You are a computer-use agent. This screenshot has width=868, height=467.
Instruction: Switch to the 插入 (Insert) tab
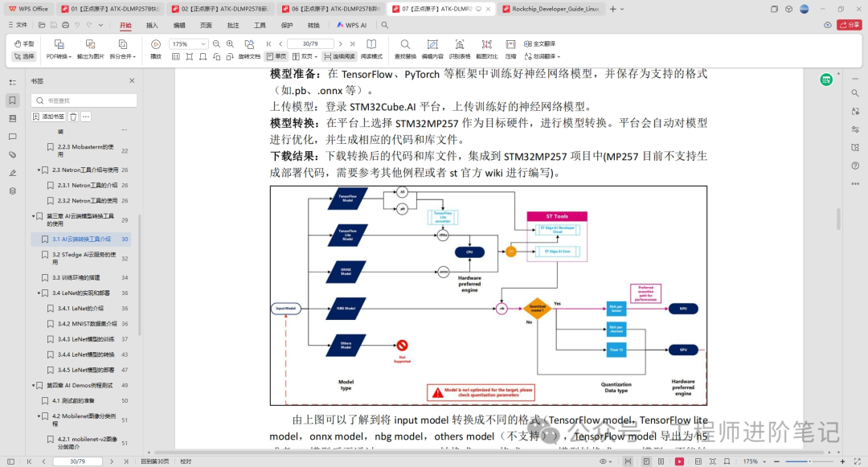pos(152,26)
